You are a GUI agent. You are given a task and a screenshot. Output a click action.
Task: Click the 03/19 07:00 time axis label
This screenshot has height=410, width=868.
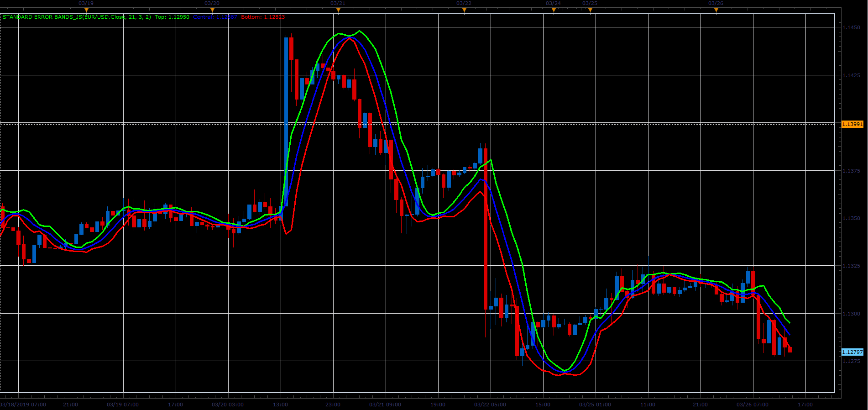coord(123,405)
